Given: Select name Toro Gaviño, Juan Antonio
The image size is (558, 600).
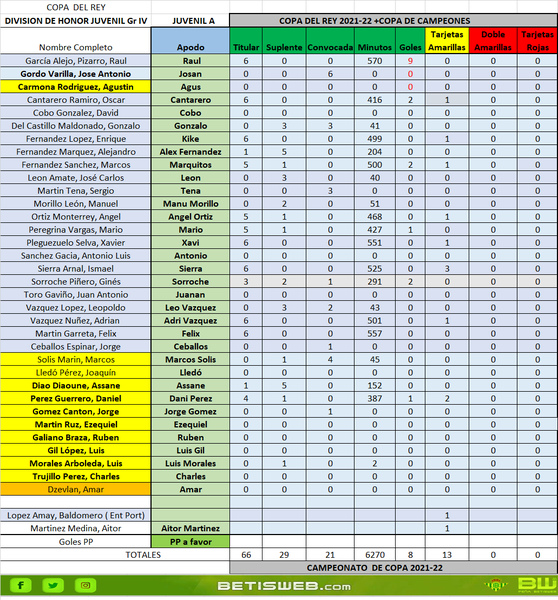Looking at the screenshot, I should pos(76,295).
